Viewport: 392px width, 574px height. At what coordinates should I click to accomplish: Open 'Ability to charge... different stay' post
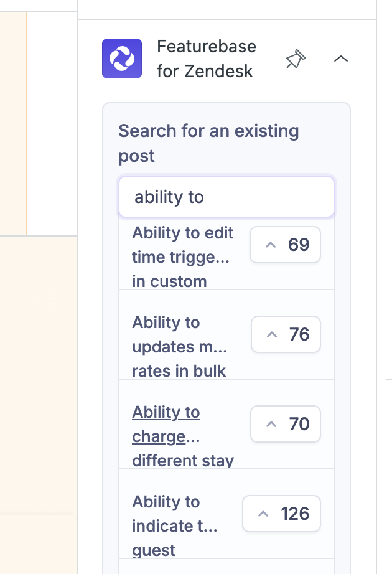click(x=182, y=436)
